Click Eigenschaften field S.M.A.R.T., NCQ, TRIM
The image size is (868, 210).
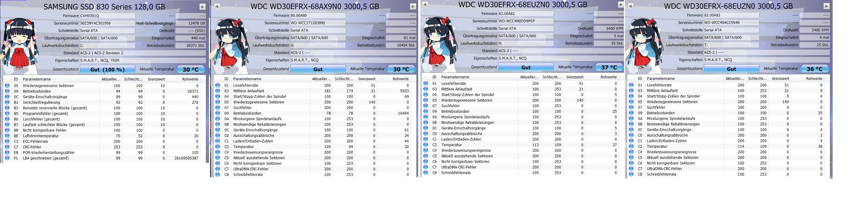143,60
